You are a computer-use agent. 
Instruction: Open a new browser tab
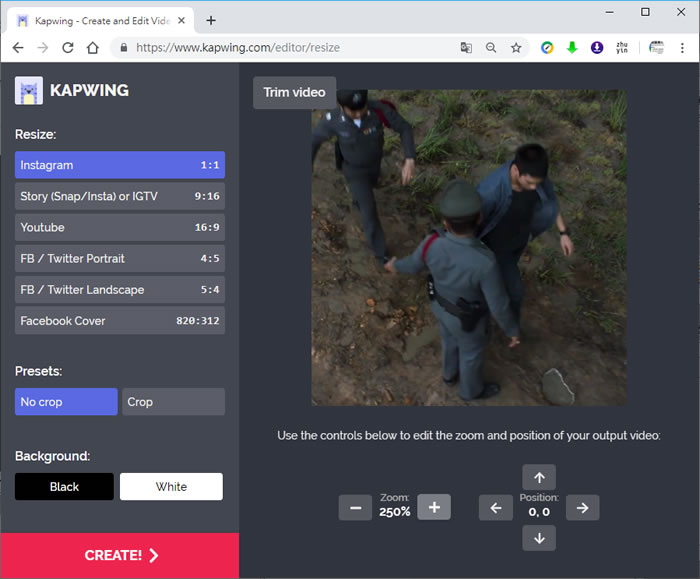[211, 20]
